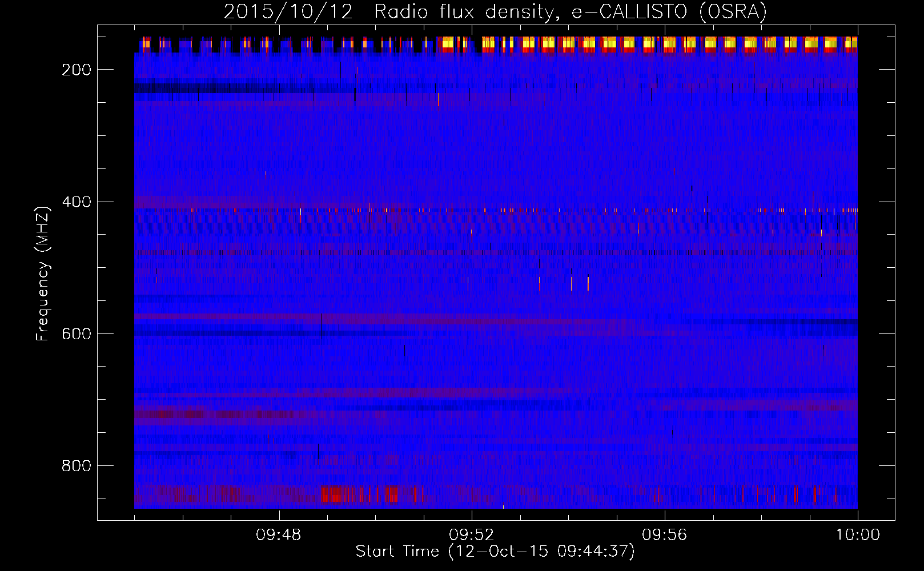The height and width of the screenshot is (571, 924).
Task: Click the plot title '2015/10/12 Radio flux density, e-CALLISTO (OSRA)'
Action: pyautogui.click(x=495, y=11)
